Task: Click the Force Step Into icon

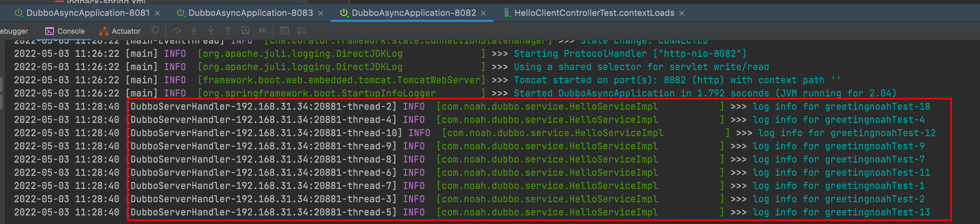Action: pyautogui.click(x=211, y=30)
